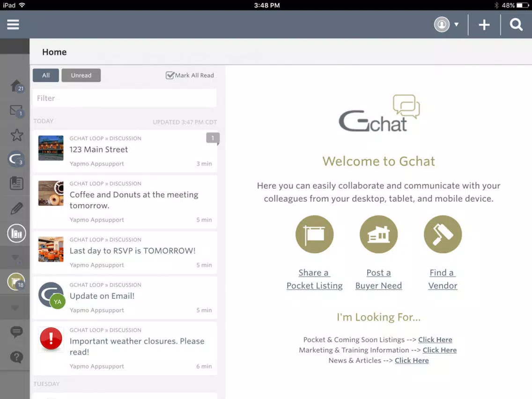The height and width of the screenshot is (399, 532).
Task: Open red exclamation alert icon post
Action: (x=51, y=339)
